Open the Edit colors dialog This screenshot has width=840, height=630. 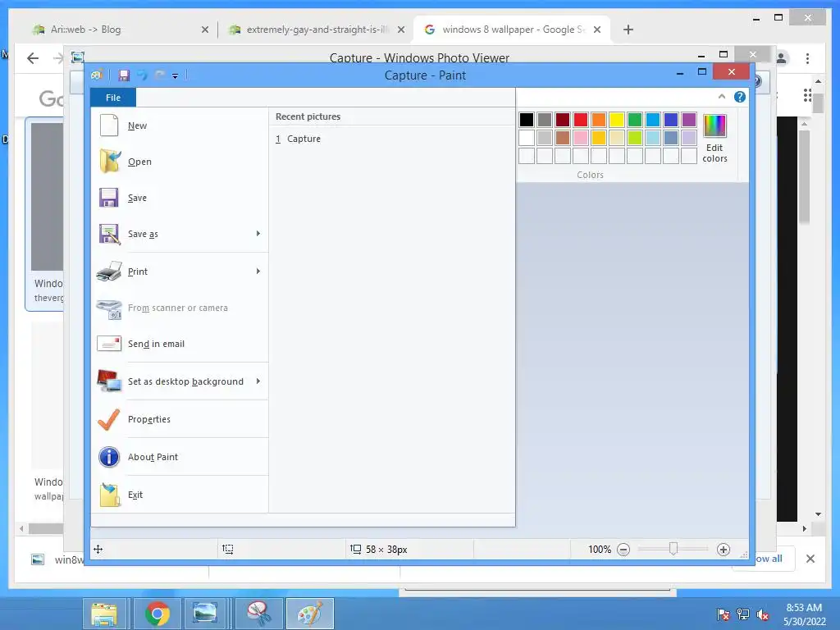tap(714, 138)
